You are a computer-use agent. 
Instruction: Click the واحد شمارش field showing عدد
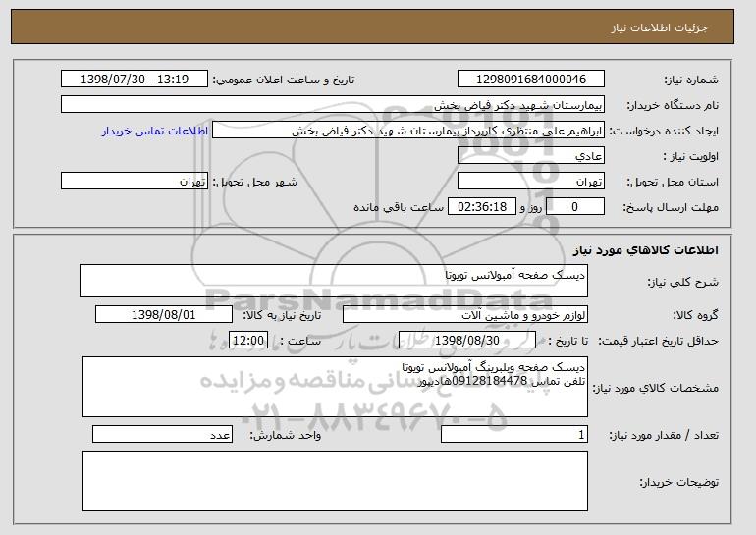162,434
